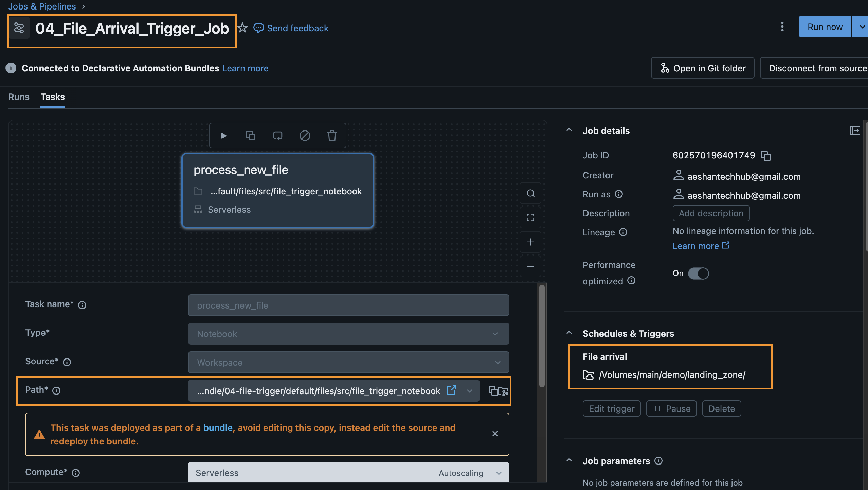Screen dimensions: 868x490
Task: Click the /Volumes/main/demo/landing_zone/ path
Action: (x=672, y=375)
